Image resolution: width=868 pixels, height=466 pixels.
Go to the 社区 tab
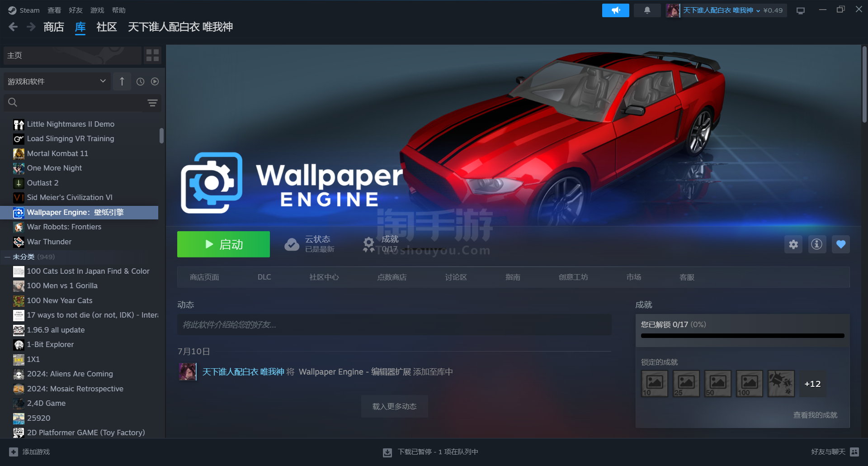click(107, 27)
